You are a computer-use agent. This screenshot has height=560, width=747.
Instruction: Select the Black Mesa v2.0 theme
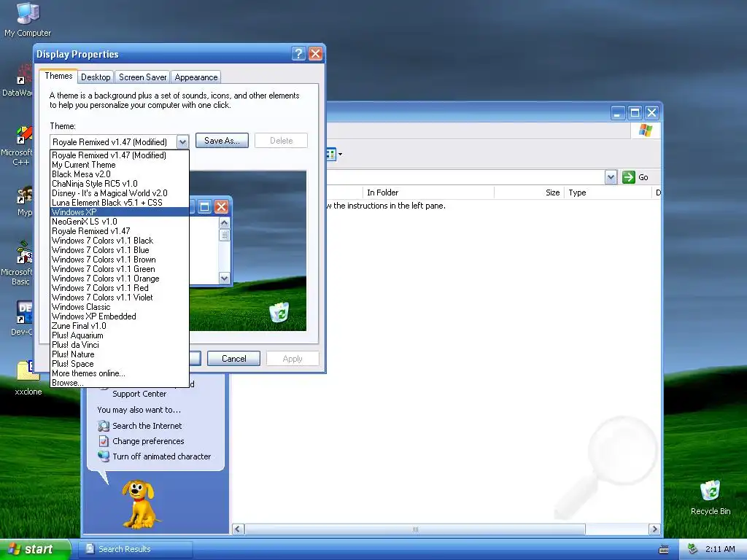pyautogui.click(x=119, y=174)
